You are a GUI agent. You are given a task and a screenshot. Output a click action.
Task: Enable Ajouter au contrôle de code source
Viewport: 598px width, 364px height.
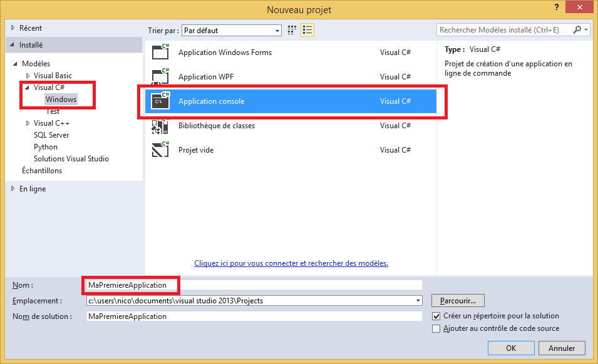tap(436, 328)
